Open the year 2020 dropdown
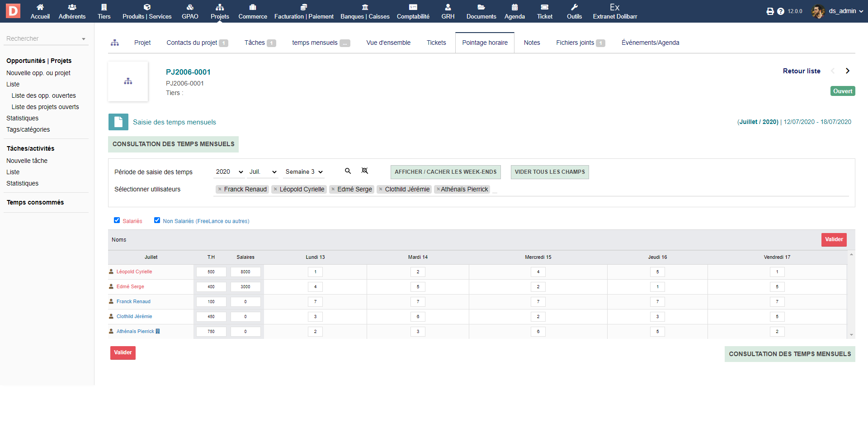The width and height of the screenshot is (868, 438). click(229, 172)
